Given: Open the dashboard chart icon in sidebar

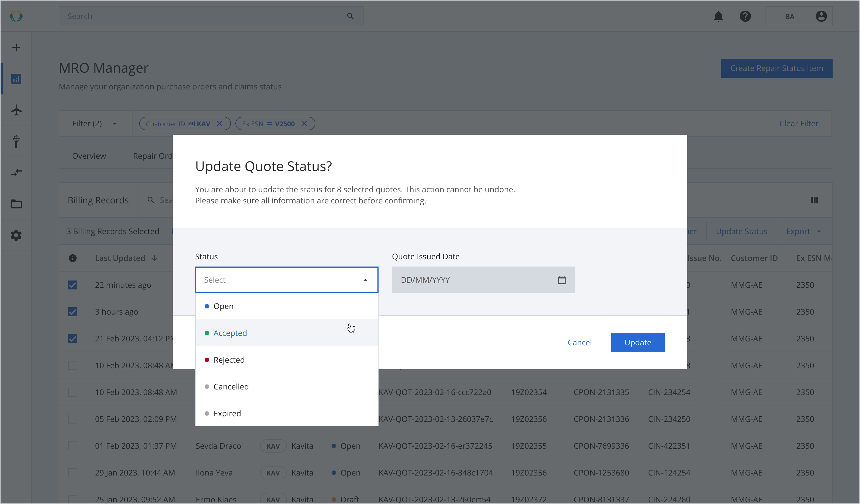Looking at the screenshot, I should 16,79.
